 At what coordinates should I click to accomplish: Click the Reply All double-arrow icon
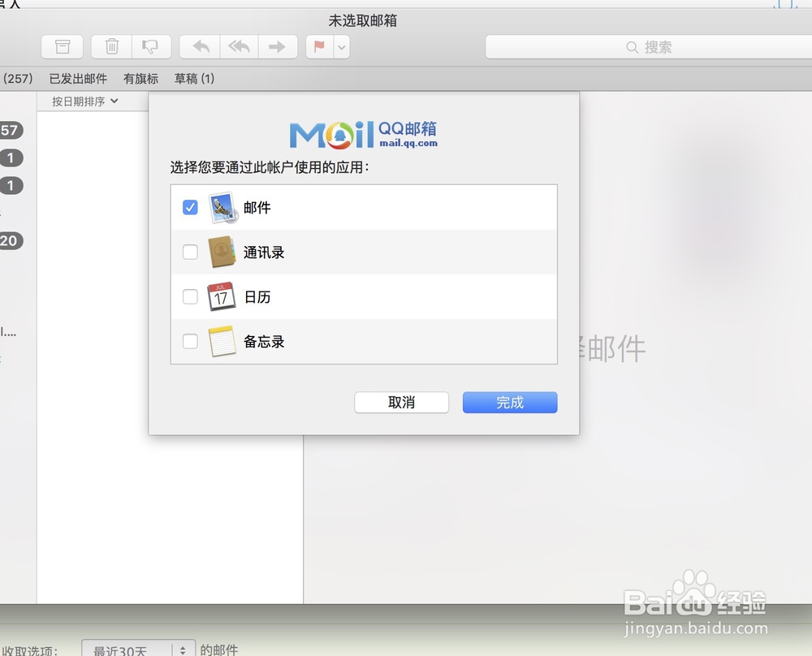point(239,47)
